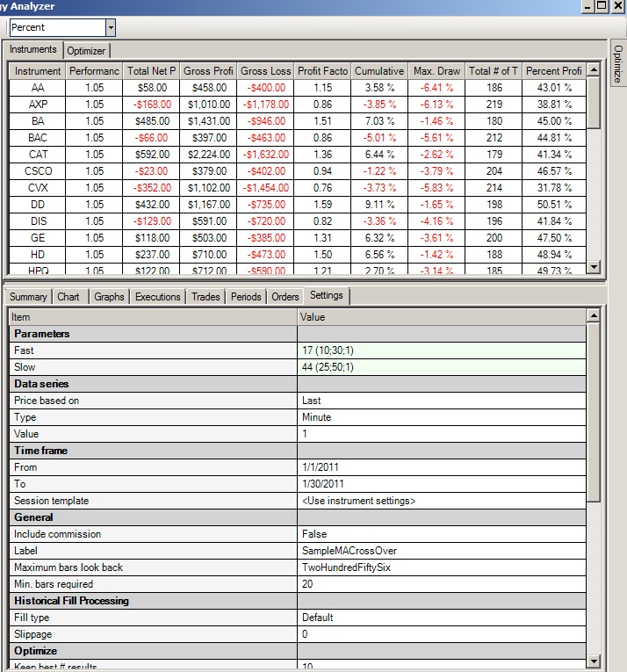Click the Item column header
627x672 pixels.
153,317
